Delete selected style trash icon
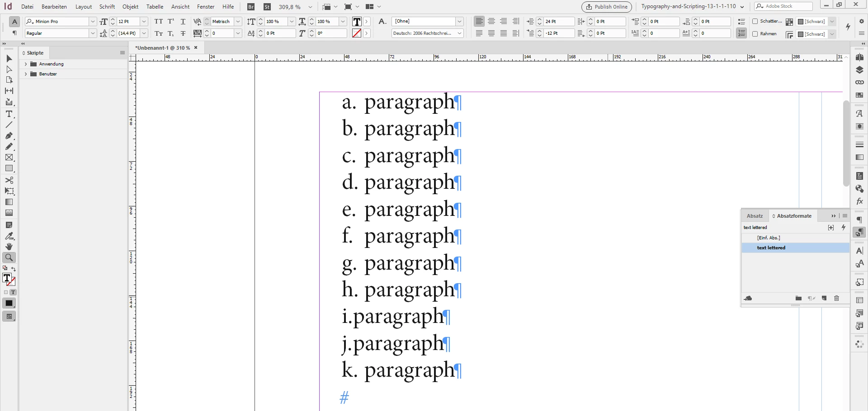Viewport: 868px width, 411px height. click(x=836, y=299)
